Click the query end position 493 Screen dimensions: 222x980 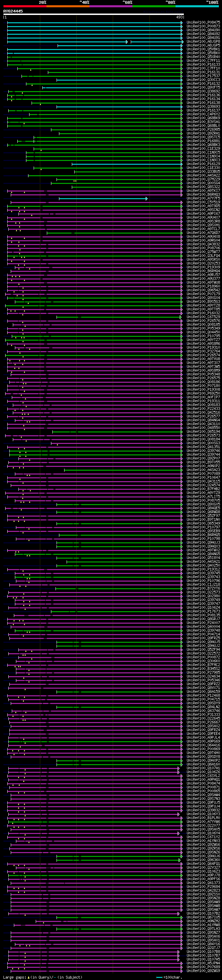click(179, 17)
